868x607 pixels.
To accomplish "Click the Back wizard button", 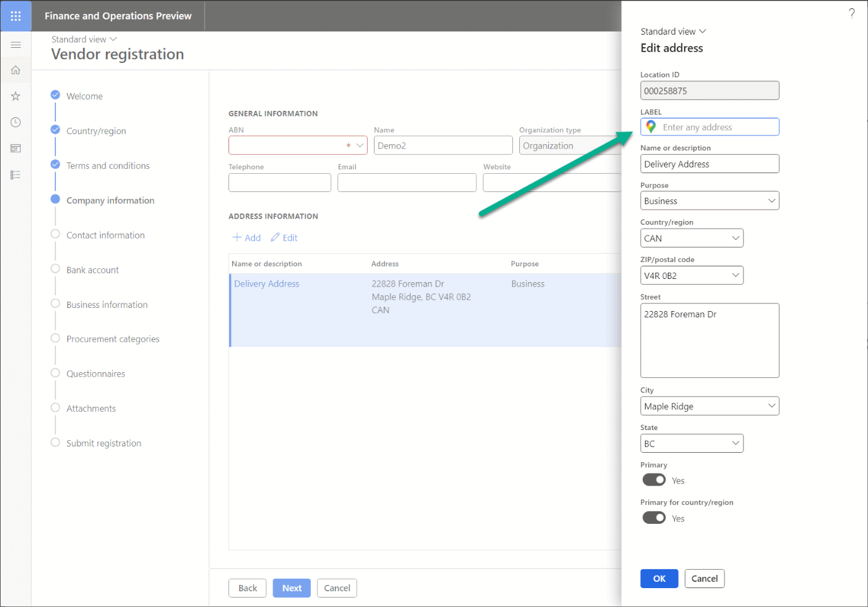I will click(247, 588).
